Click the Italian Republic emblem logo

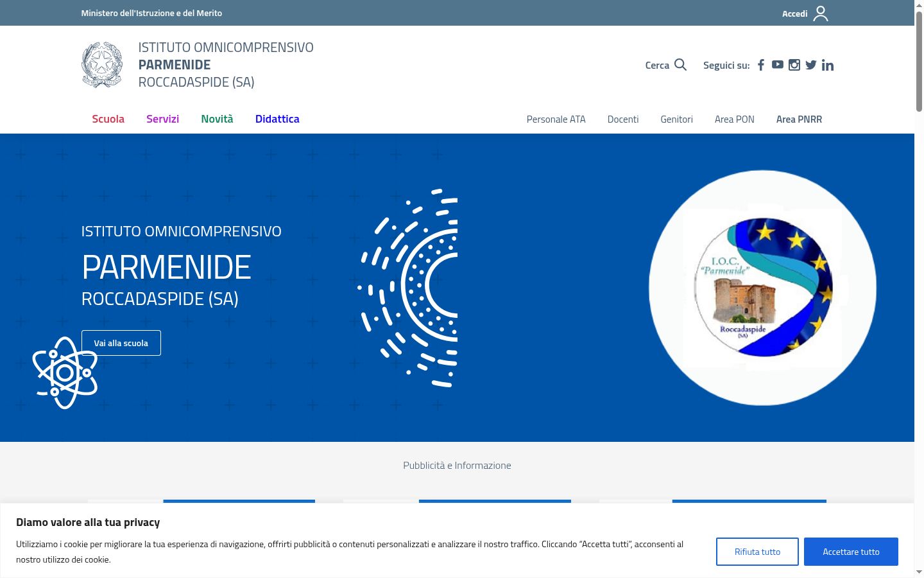pyautogui.click(x=102, y=65)
